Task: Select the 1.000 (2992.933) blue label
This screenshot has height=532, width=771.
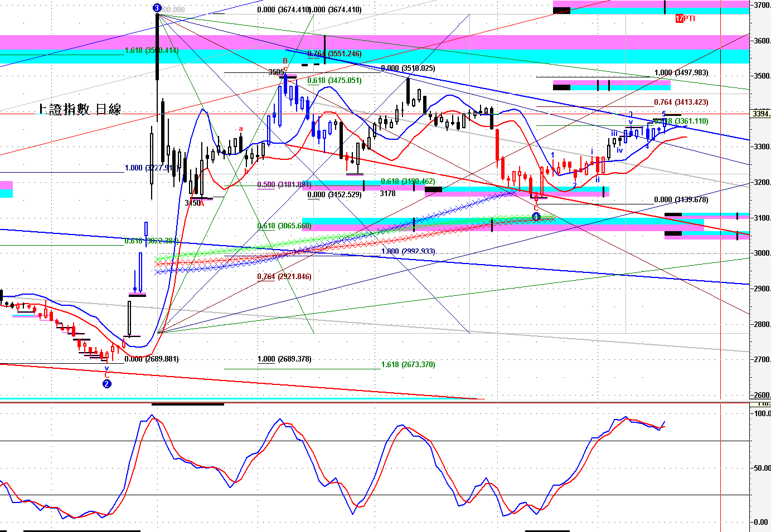Action: tap(408, 251)
